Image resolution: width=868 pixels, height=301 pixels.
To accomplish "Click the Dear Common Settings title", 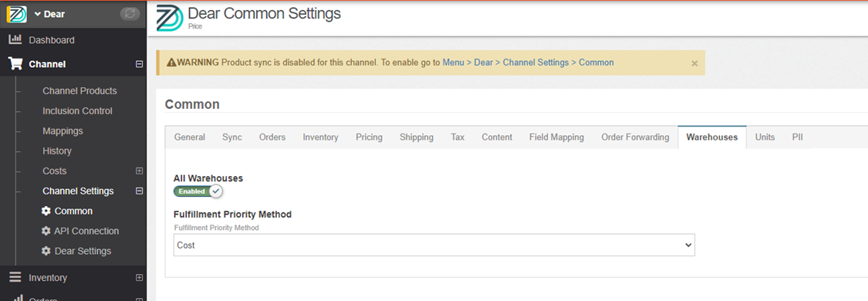I will click(x=265, y=13).
